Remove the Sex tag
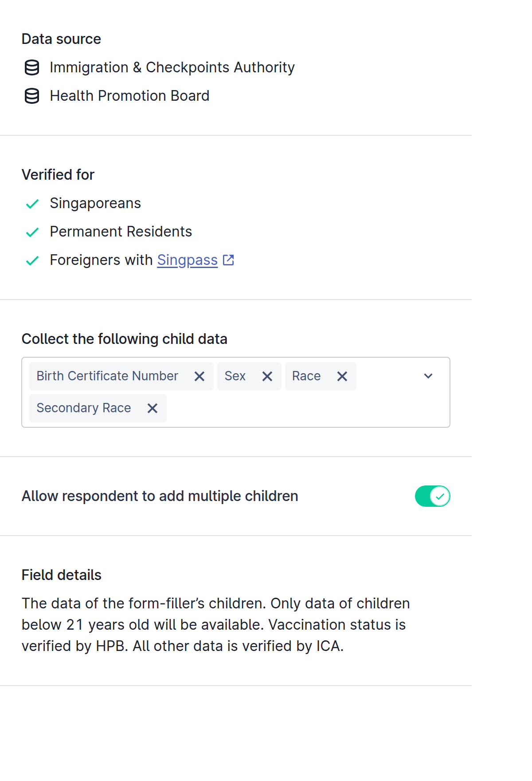Viewport: 532px width, 781px height. coord(267,376)
